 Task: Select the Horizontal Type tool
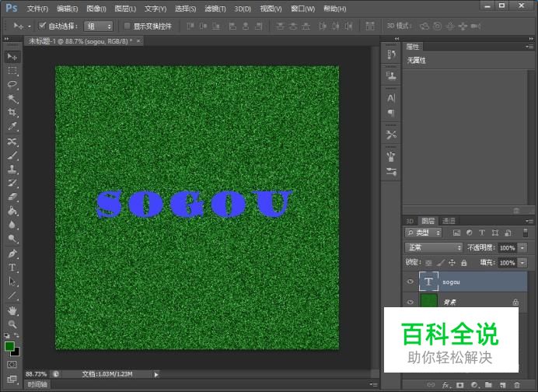click(12, 268)
